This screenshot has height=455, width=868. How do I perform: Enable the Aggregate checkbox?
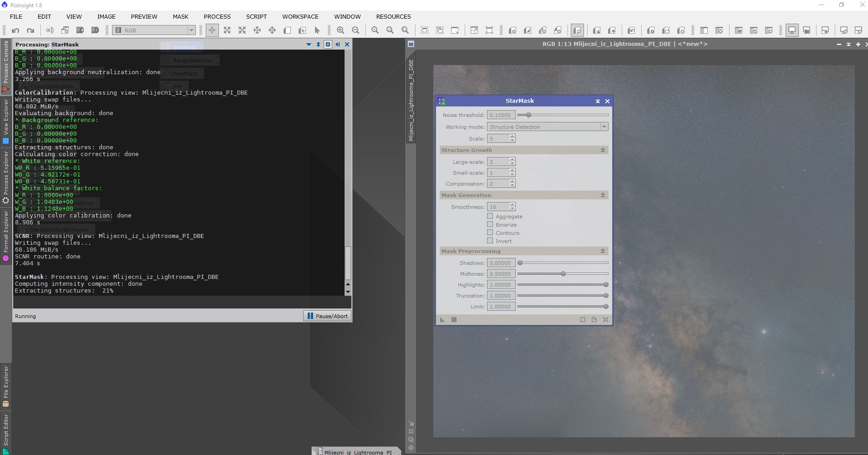coord(490,217)
